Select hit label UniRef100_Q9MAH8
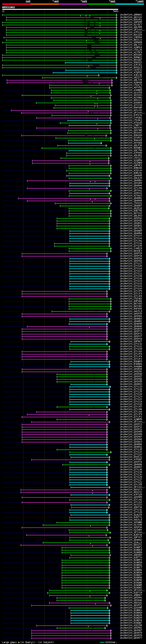Image resolution: width=146 pixels, height=644 pixels. 131,42
